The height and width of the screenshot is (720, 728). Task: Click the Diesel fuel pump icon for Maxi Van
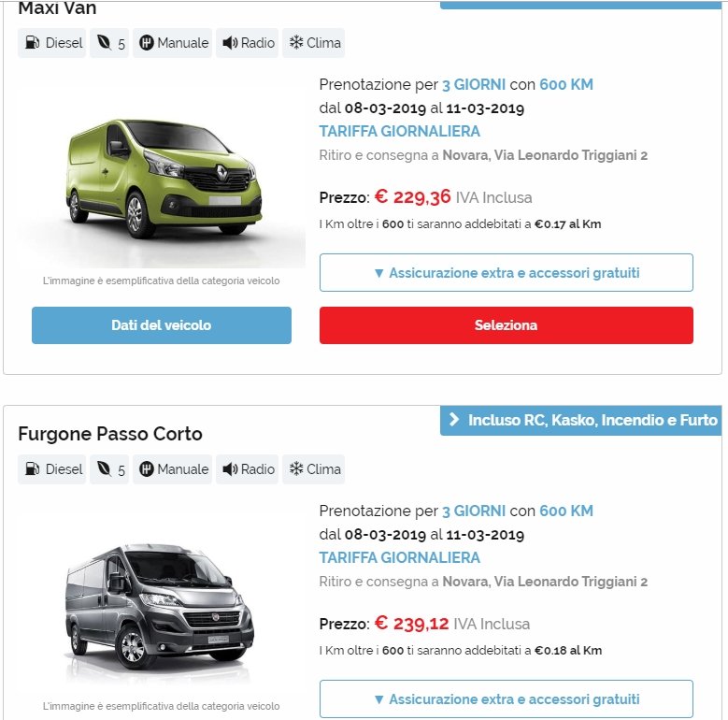32,43
